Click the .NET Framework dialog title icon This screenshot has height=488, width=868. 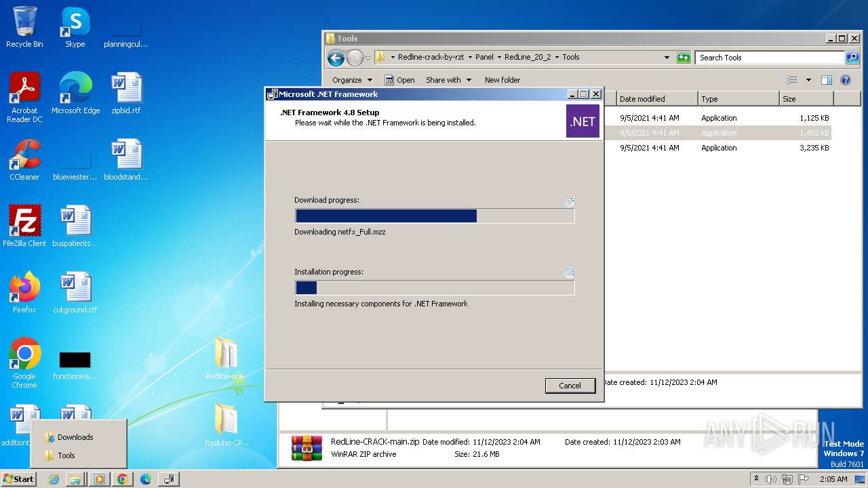pos(273,94)
